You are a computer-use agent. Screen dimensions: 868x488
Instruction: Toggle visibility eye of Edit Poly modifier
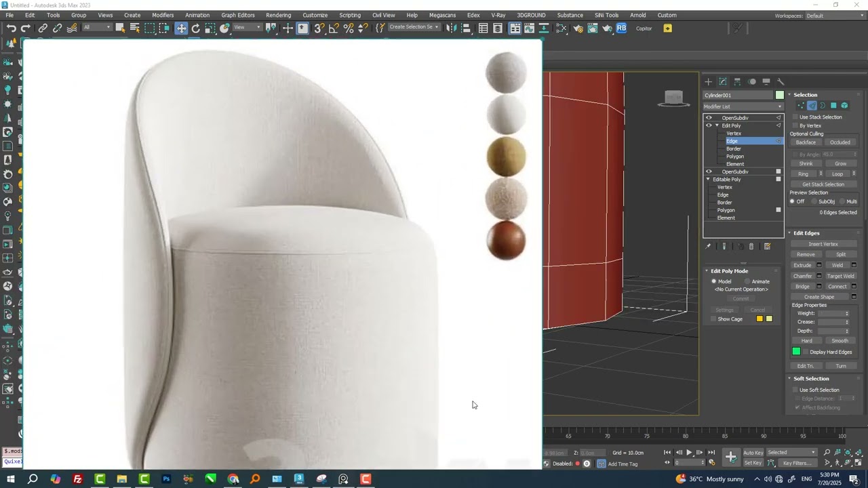[709, 125]
